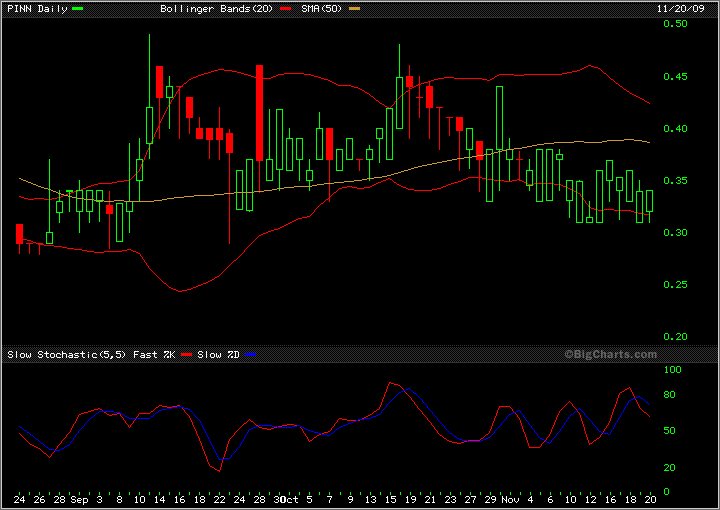Click the orange SMA(50) legend swatch
This screenshot has height=510, width=720.
click(353, 8)
